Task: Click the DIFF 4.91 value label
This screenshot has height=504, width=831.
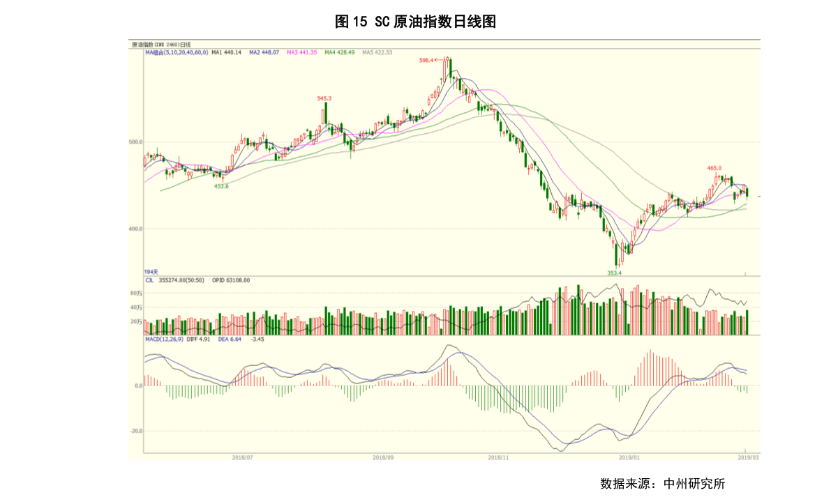Action: tap(199, 339)
